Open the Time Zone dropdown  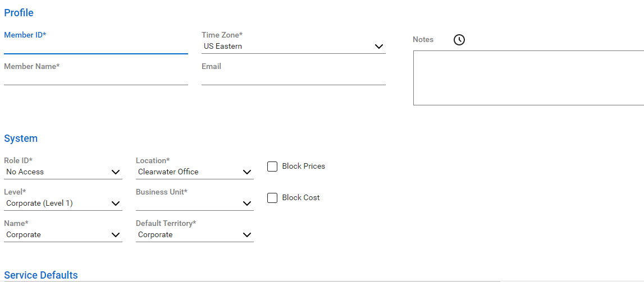(293, 47)
